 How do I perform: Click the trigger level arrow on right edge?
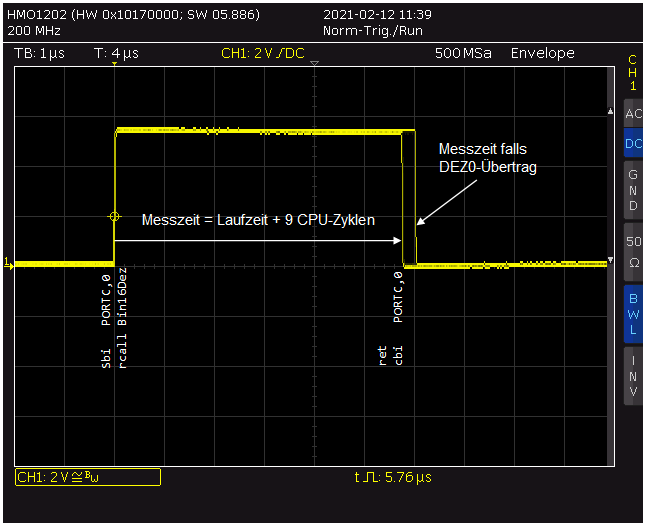pyautogui.click(x=612, y=262)
